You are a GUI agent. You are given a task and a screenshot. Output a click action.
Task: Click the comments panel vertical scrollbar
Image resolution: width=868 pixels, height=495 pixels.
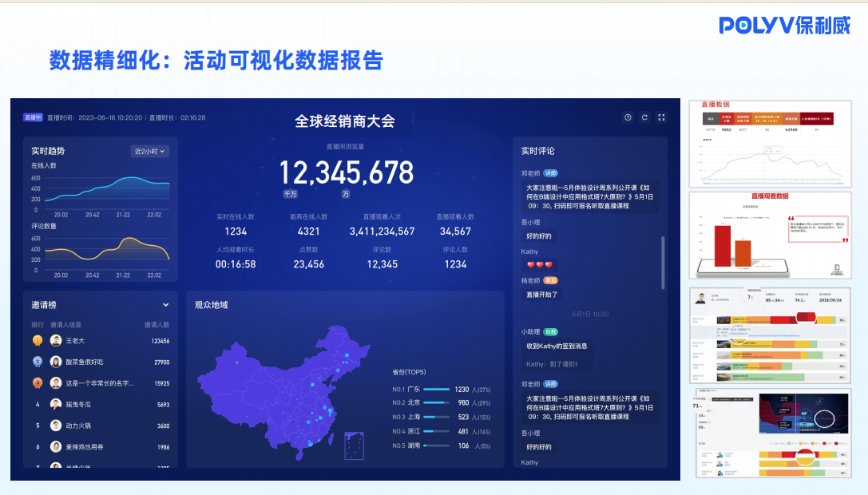coord(663,263)
